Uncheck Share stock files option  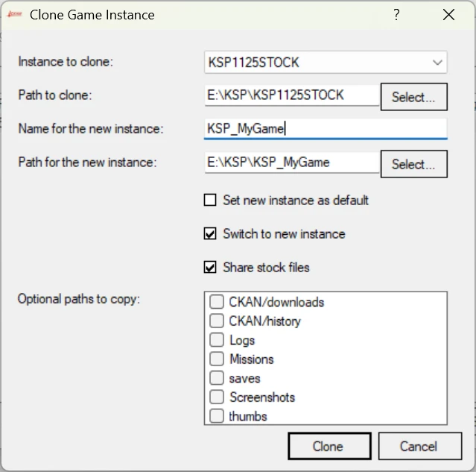coord(210,267)
